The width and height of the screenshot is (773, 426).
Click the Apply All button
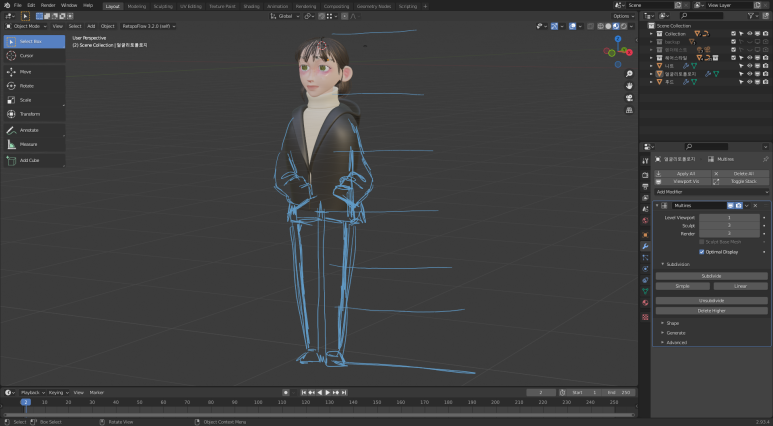coord(683,174)
